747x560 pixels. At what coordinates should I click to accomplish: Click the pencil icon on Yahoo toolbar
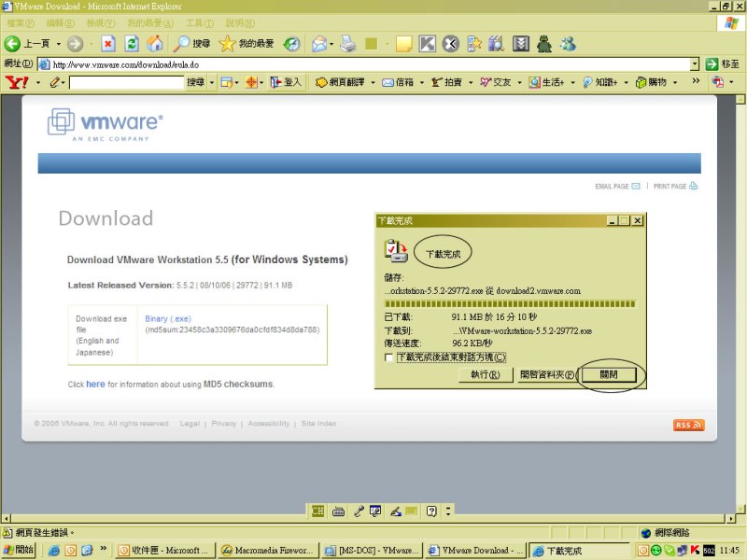pyautogui.click(x=54, y=82)
